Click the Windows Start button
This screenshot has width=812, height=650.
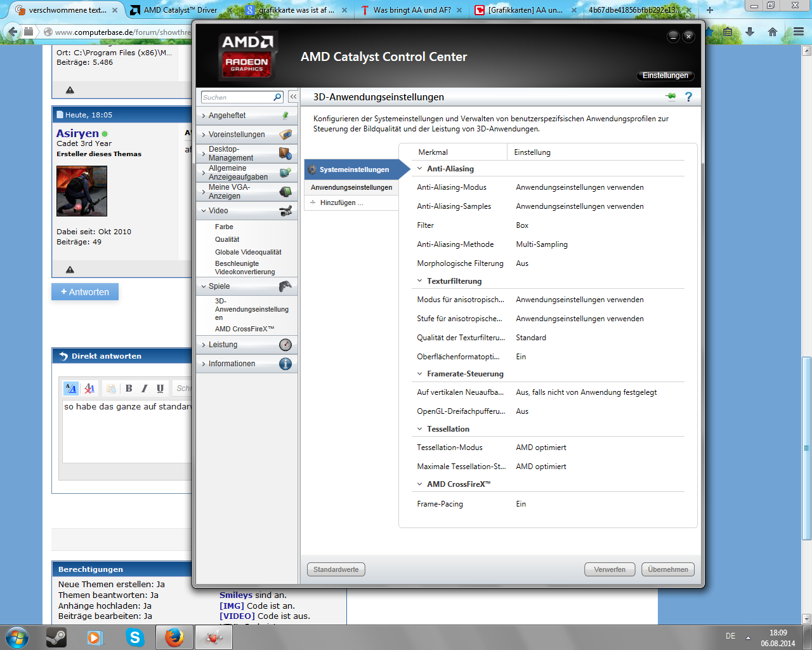tap(17, 637)
